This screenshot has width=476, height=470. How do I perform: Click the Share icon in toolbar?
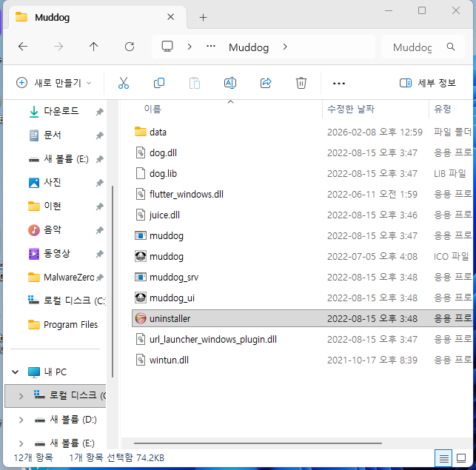pyautogui.click(x=266, y=83)
